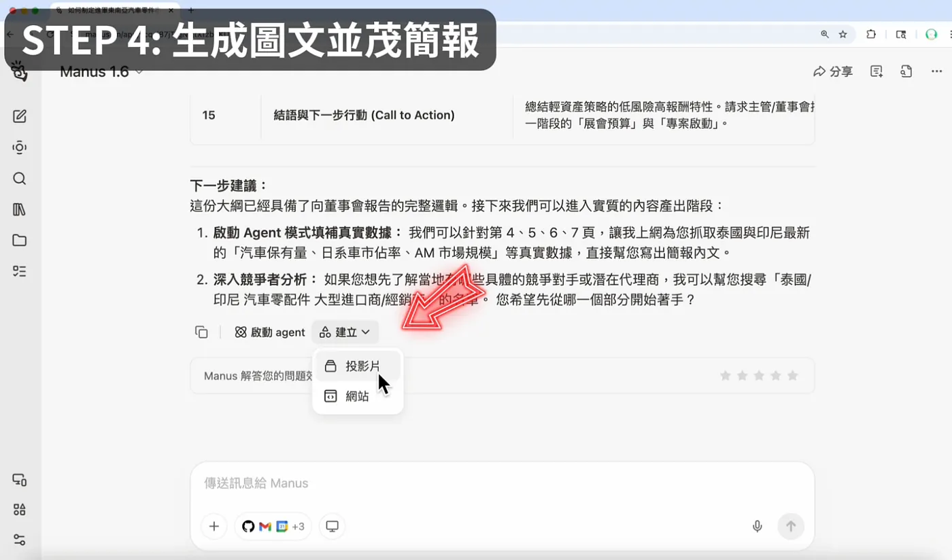This screenshot has height=560, width=952.
Task: Click the file search icon in the header
Action: (906, 71)
